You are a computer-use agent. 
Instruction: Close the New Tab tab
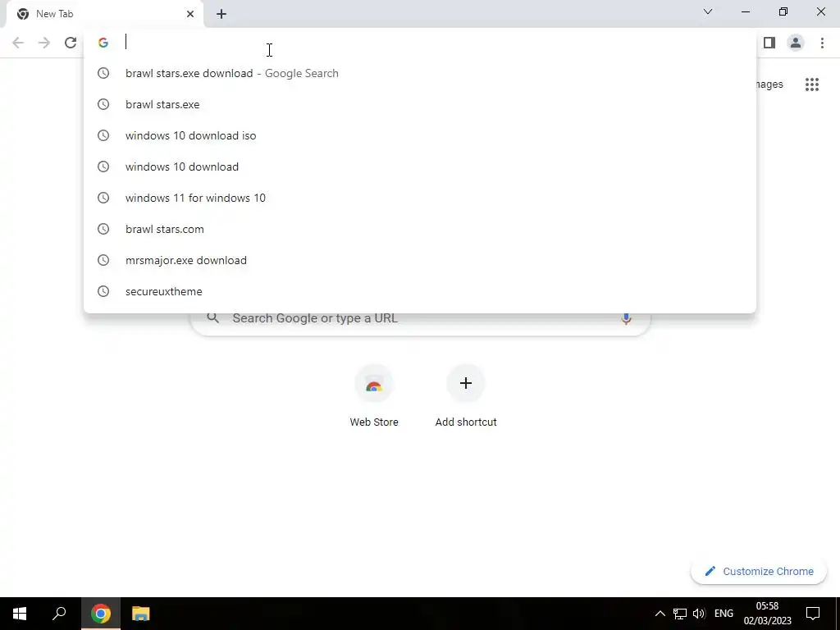pyautogui.click(x=190, y=14)
